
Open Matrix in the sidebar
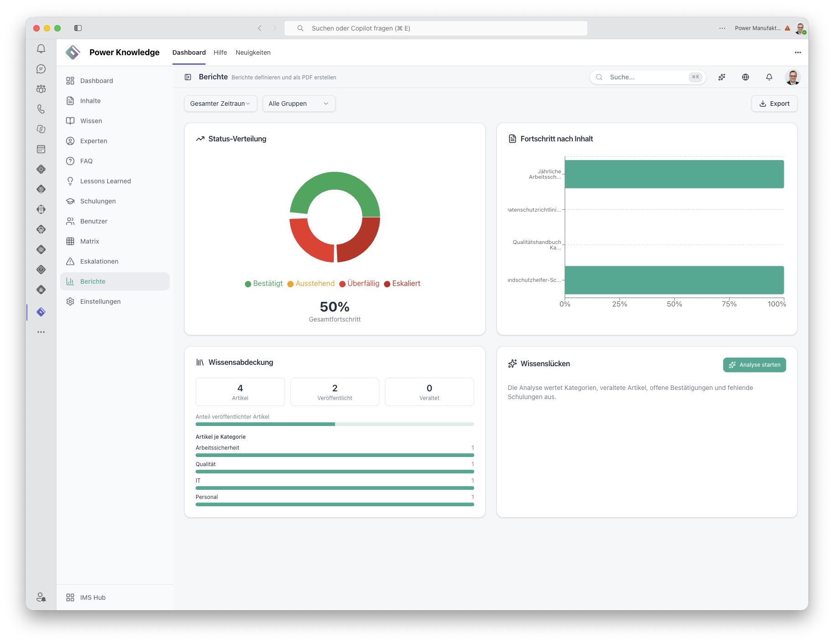pos(115,241)
